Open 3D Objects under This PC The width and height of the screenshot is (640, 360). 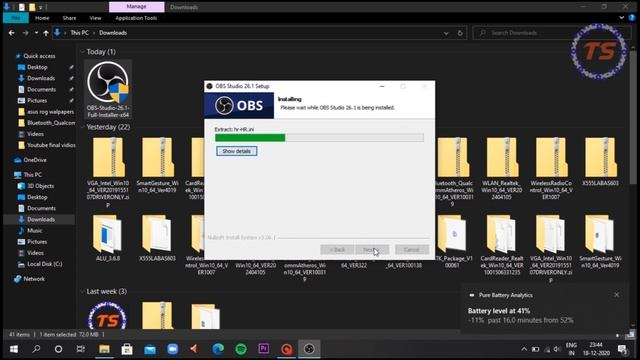coord(40,186)
